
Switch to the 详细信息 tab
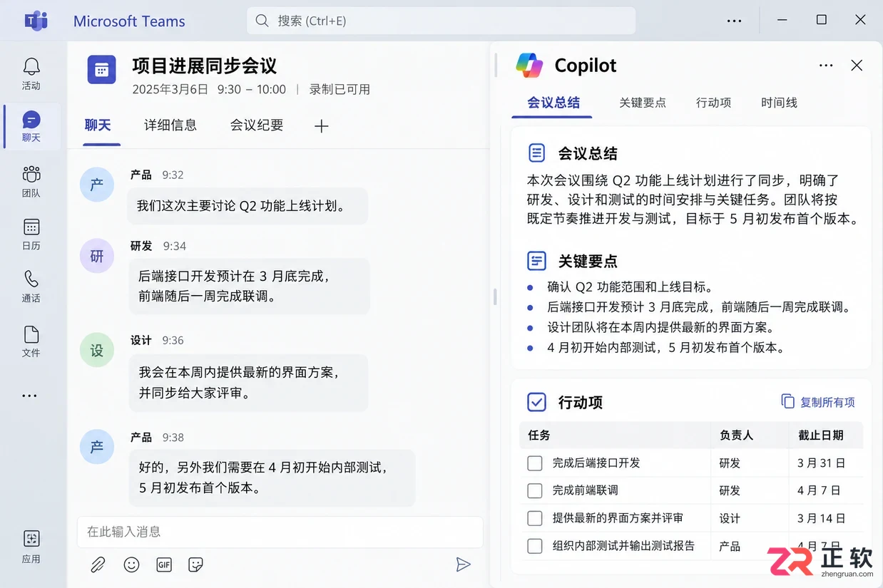click(170, 125)
